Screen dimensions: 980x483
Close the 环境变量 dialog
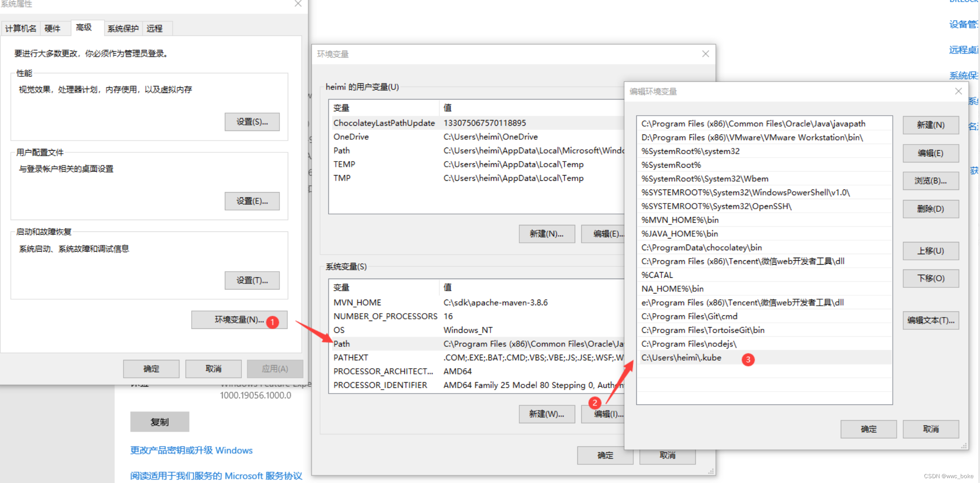(x=705, y=54)
